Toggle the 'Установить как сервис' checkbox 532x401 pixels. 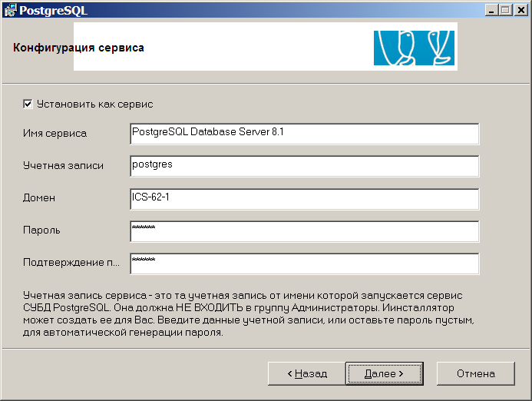click(x=28, y=104)
